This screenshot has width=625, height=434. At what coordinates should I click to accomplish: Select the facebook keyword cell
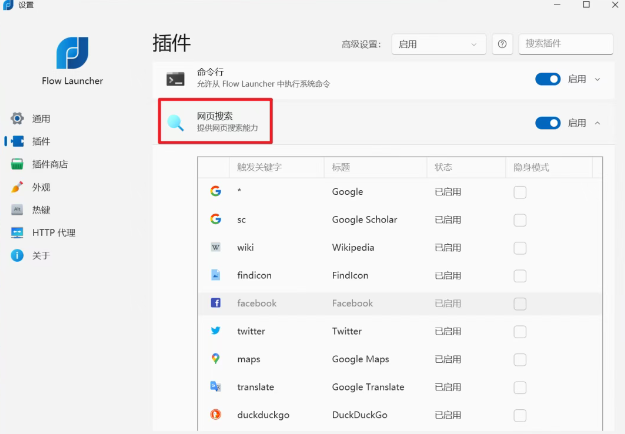pyautogui.click(x=257, y=303)
